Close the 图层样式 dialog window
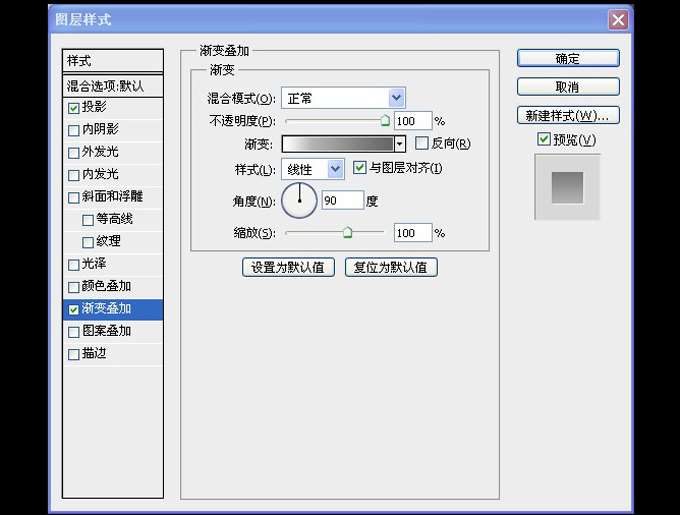Viewport: 680px width, 515px height. pos(619,19)
